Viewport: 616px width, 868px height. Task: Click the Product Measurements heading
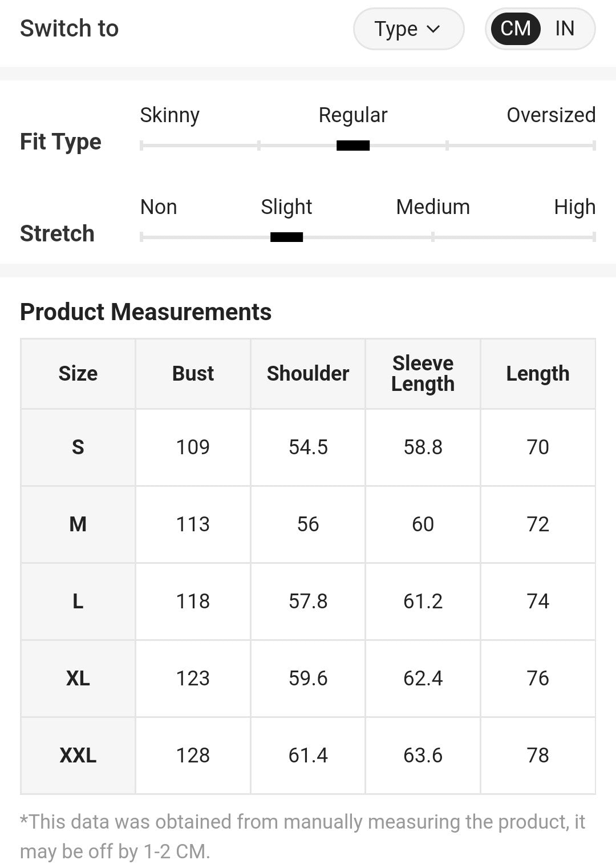tap(146, 312)
